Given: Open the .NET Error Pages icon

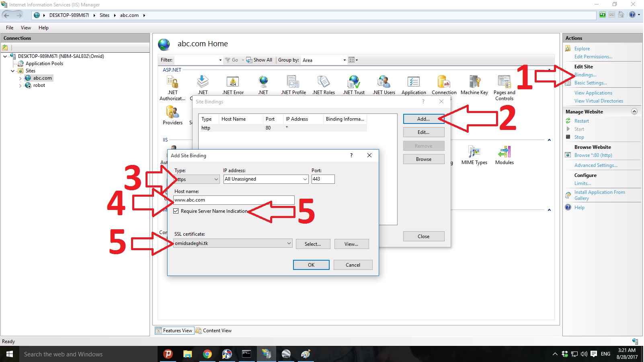Looking at the screenshot, I should 233,85.
